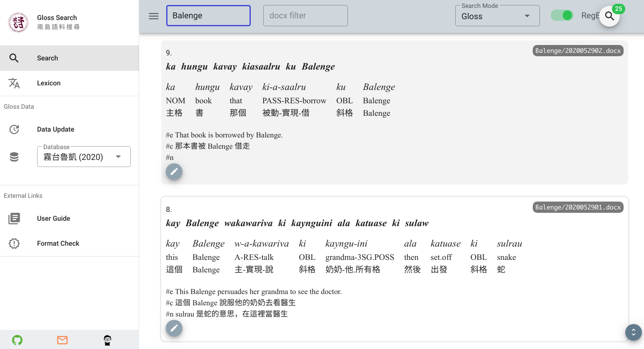Enable the RegEx search toggle
The height and width of the screenshot is (349, 644).
pos(562,15)
